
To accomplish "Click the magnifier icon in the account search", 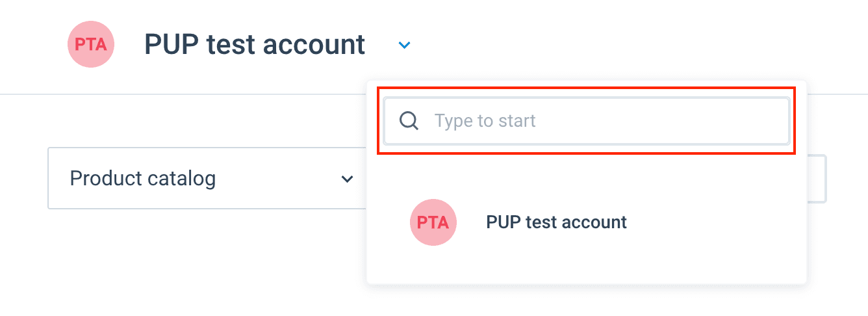I will pyautogui.click(x=409, y=121).
